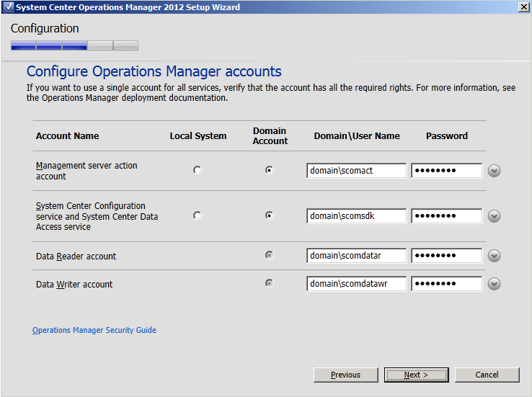Expand the dropdown arrow beside the domain\scomdatawr row

[x=494, y=284]
